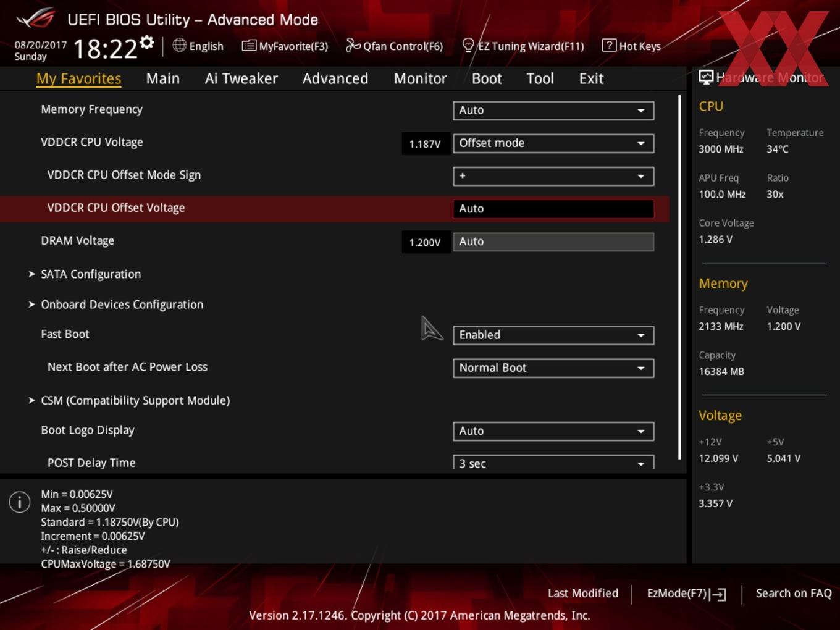Select the DRAM Voltage label

pyautogui.click(x=77, y=241)
